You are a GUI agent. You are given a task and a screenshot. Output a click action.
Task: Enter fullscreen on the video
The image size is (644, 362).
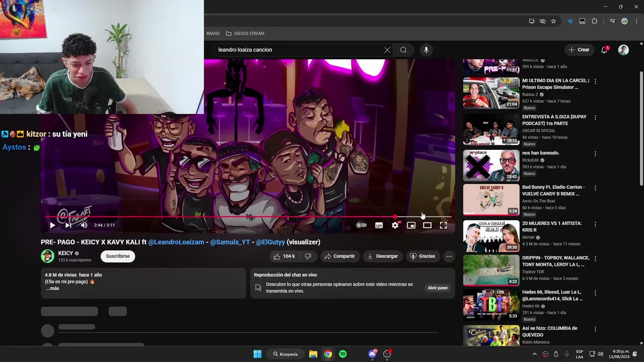pos(443,225)
